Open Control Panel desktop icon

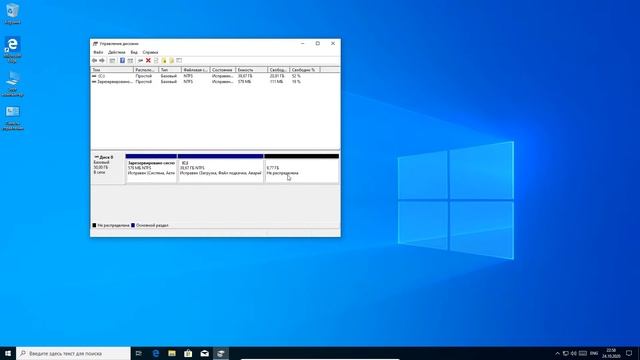point(13,118)
